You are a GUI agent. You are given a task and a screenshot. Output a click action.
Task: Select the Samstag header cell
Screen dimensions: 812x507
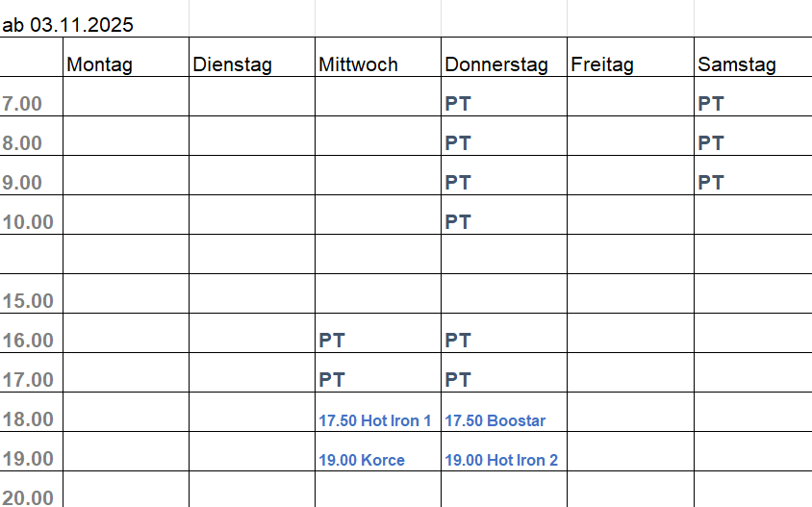point(737,64)
